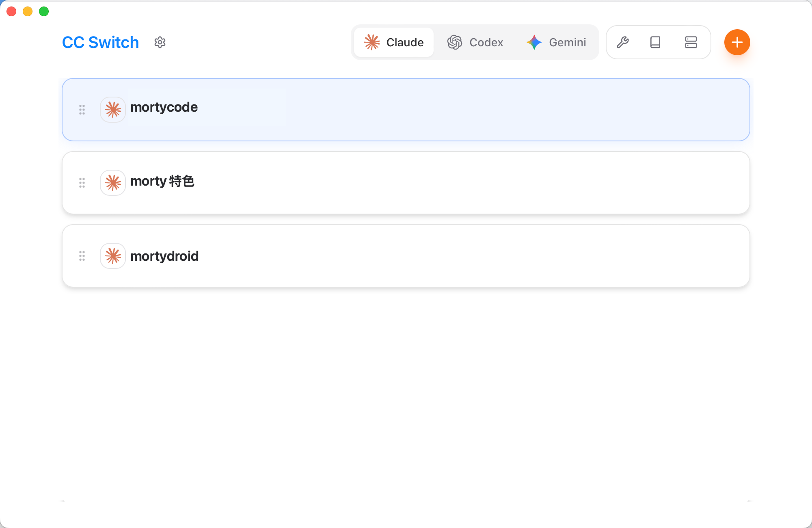Image resolution: width=812 pixels, height=528 pixels.
Task: Click drag handle on mortydroid row
Action: tap(82, 256)
